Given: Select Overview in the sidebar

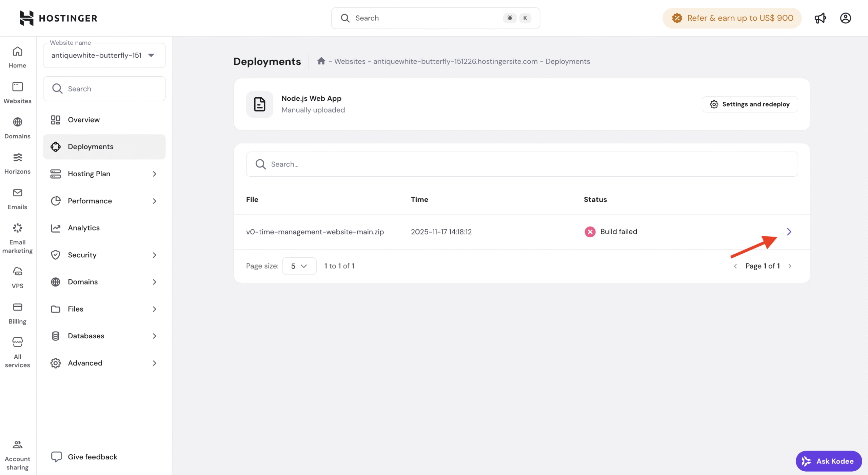Looking at the screenshot, I should [x=84, y=120].
